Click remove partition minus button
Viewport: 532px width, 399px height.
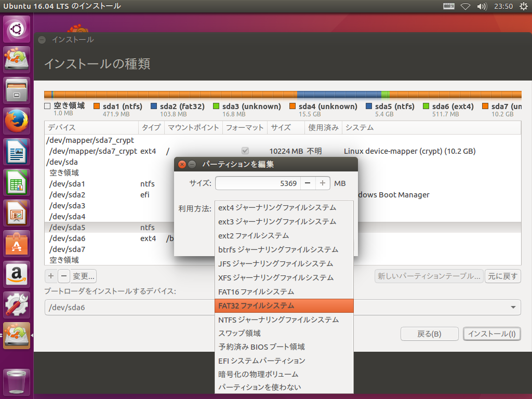pos(64,276)
